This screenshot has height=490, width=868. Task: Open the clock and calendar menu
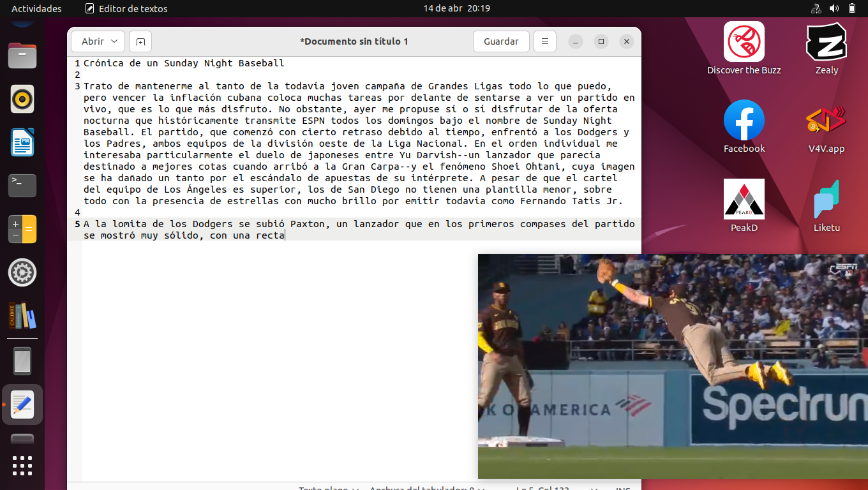pos(456,8)
